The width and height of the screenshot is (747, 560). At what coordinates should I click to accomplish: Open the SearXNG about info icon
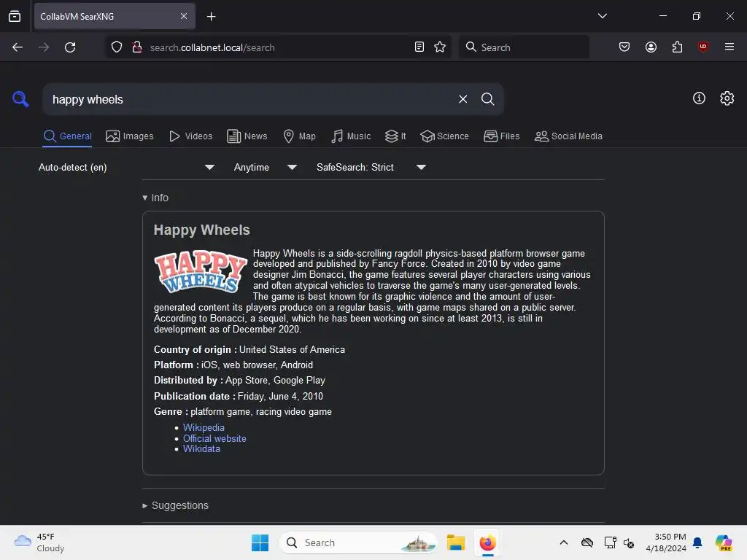click(699, 98)
